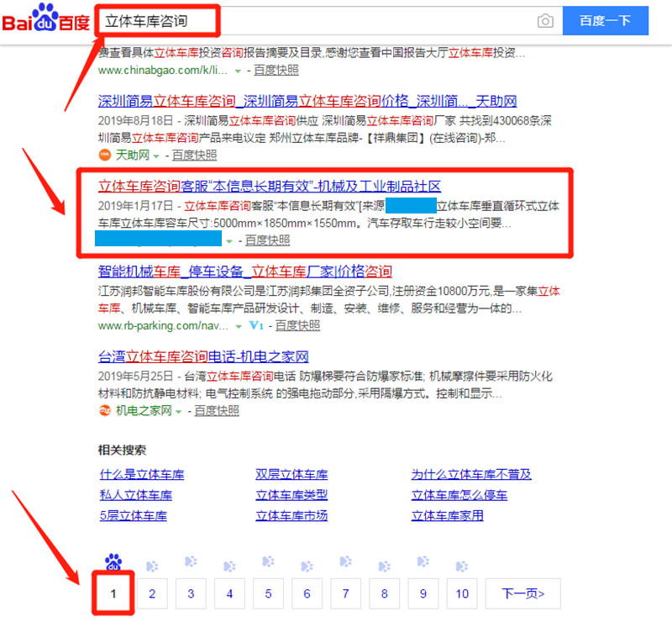672x622 pixels.
Task: Open 百度快照 for chinabgao.com result
Action: [x=276, y=70]
